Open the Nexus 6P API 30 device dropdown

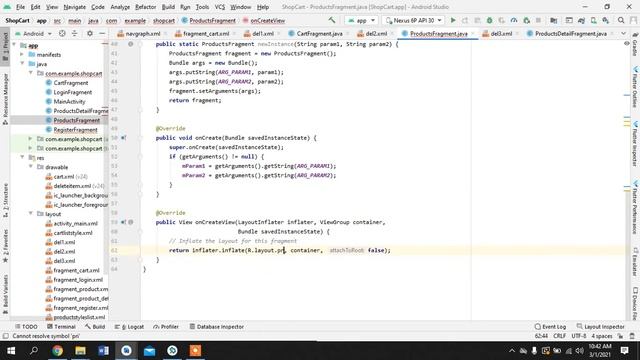pos(414,20)
